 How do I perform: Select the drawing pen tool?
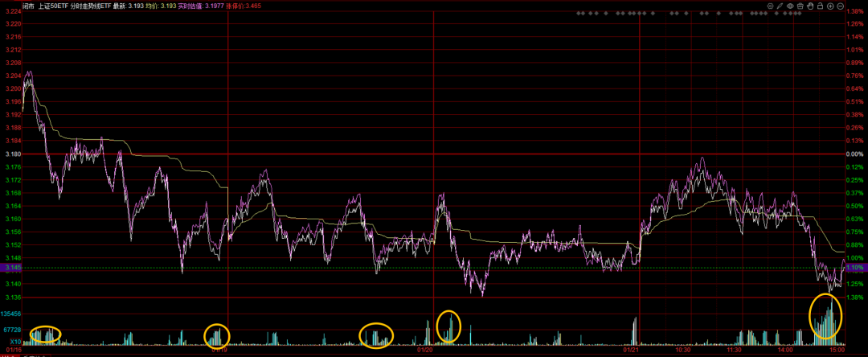(x=780, y=6)
